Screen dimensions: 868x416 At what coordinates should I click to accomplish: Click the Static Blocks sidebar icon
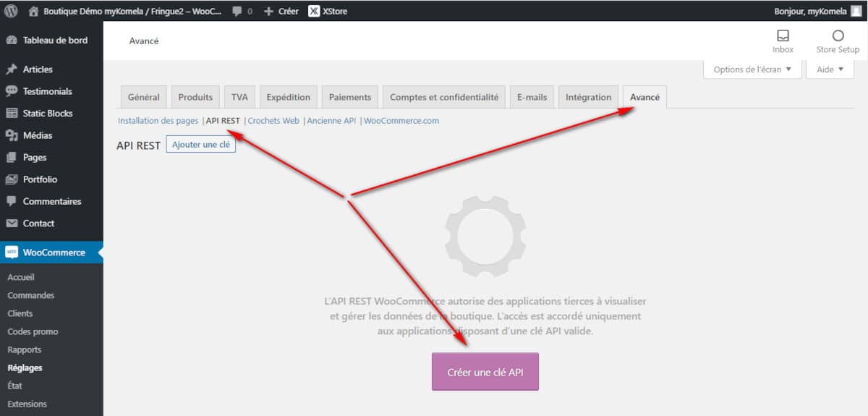tap(11, 114)
